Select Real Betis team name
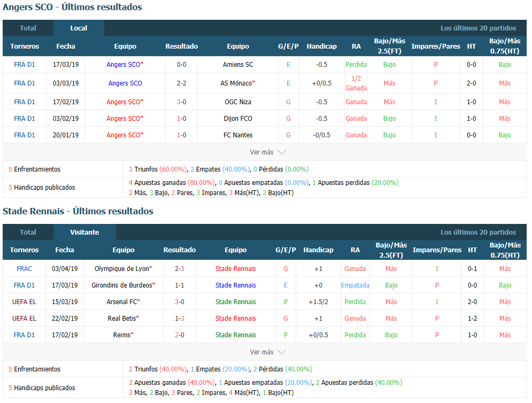Viewport: 532px width, 403px height. pyautogui.click(x=124, y=319)
